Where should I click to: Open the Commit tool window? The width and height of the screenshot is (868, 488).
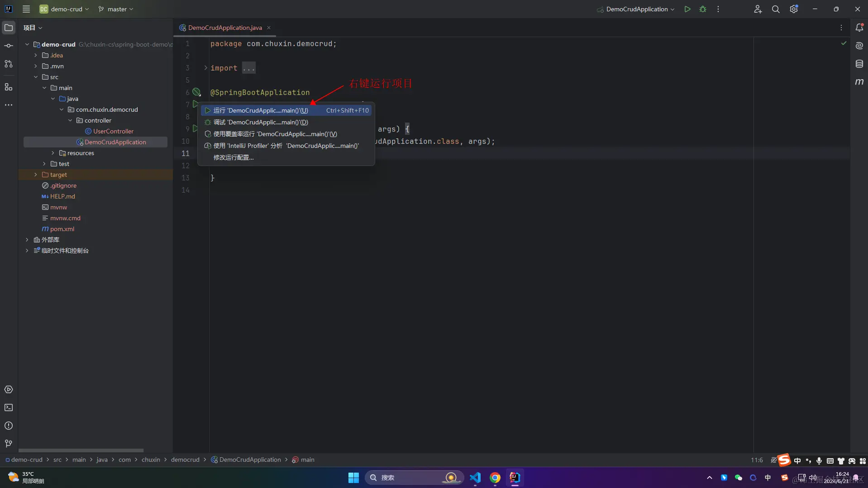pyautogui.click(x=9, y=46)
